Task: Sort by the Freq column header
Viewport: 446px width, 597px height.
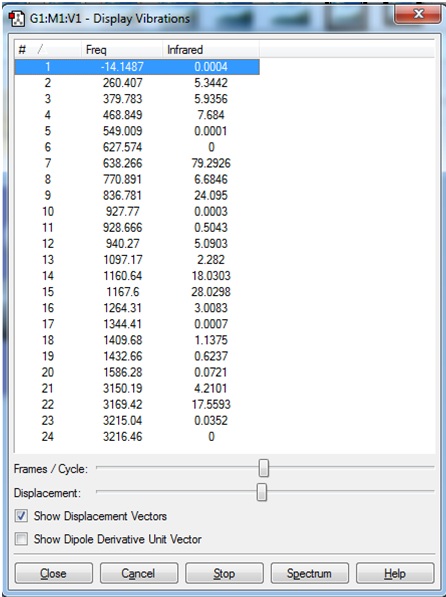Action: click(x=122, y=49)
